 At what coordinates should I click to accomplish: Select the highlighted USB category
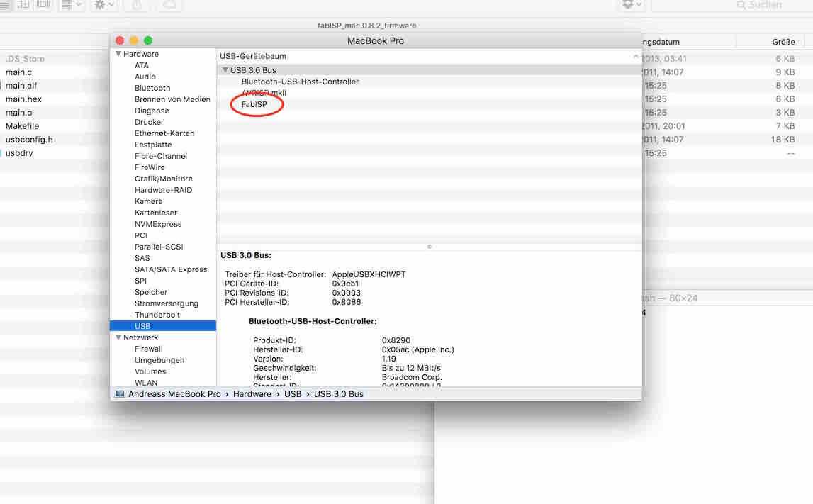163,326
